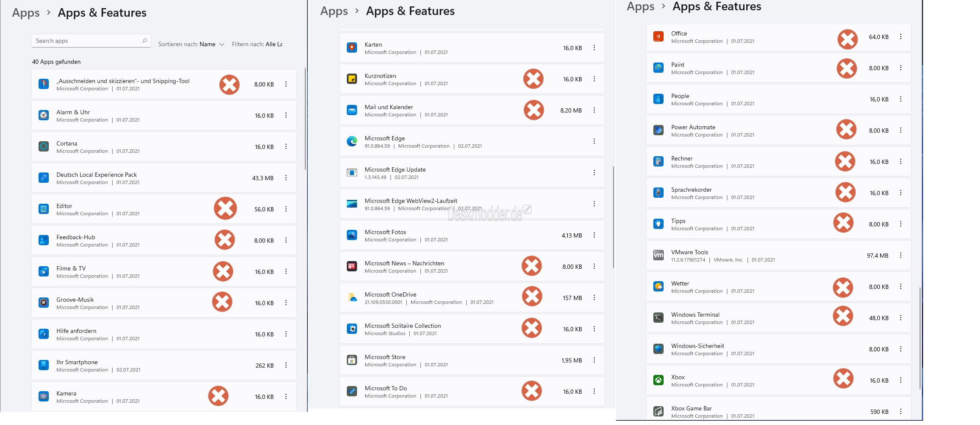Click the Microsoft Edge browser icon
980x425 pixels.
pyautogui.click(x=352, y=141)
